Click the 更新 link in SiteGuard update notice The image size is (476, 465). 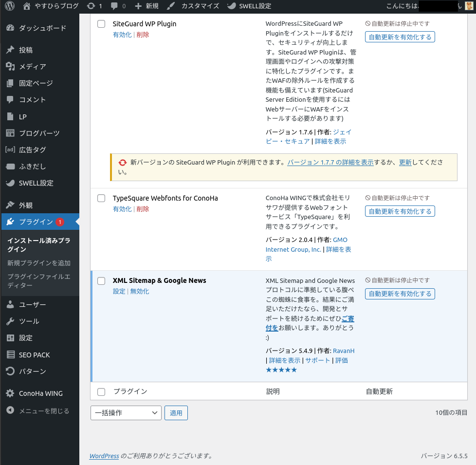(x=405, y=163)
